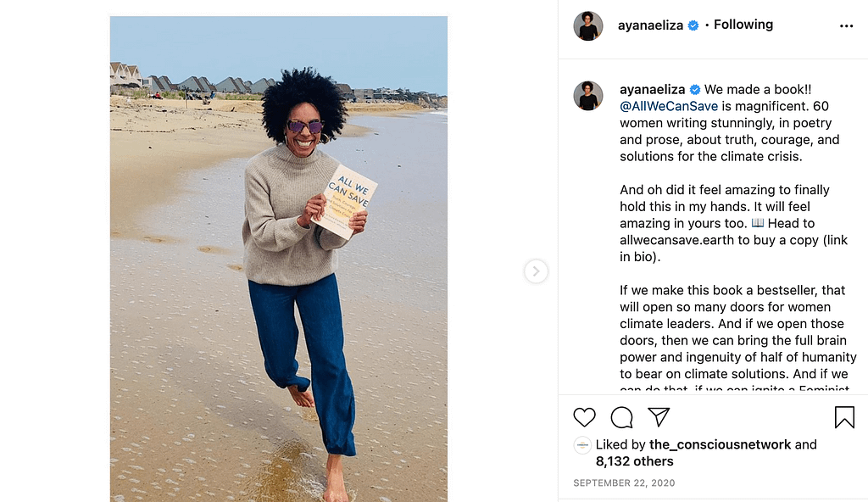This screenshot has height=502, width=868.
Task: Open the @AllWeCanSave mention link
Action: point(669,106)
